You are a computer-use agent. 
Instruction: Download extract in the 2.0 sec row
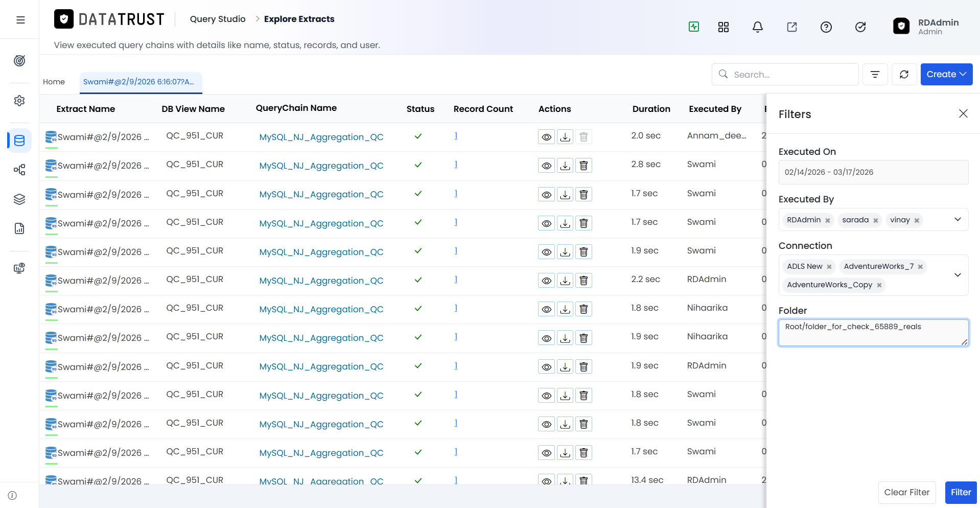(x=565, y=137)
